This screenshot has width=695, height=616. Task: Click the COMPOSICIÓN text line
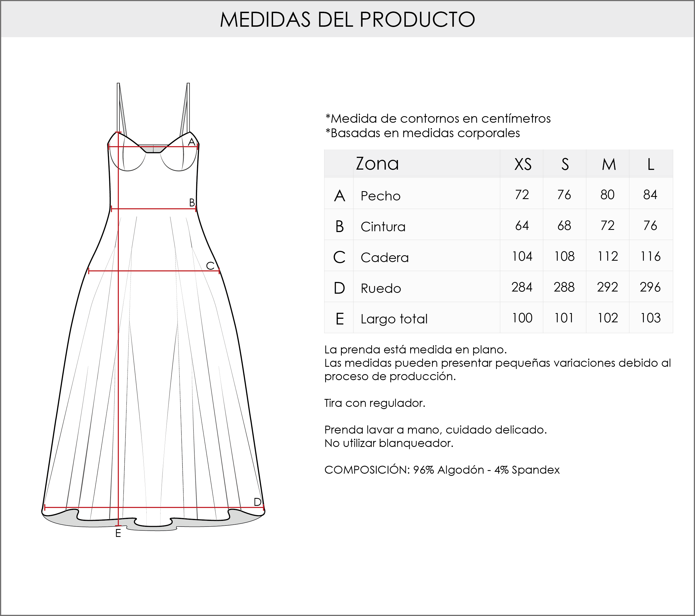tap(442, 470)
